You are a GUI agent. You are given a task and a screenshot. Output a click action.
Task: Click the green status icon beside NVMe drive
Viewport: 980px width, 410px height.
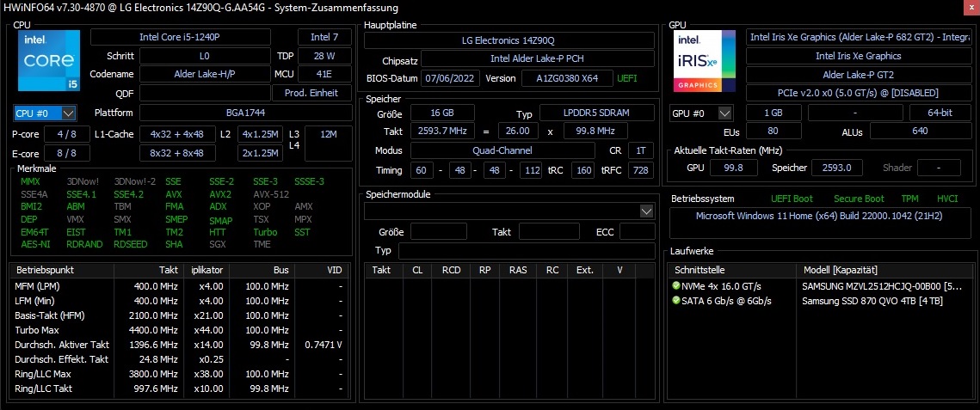click(676, 285)
